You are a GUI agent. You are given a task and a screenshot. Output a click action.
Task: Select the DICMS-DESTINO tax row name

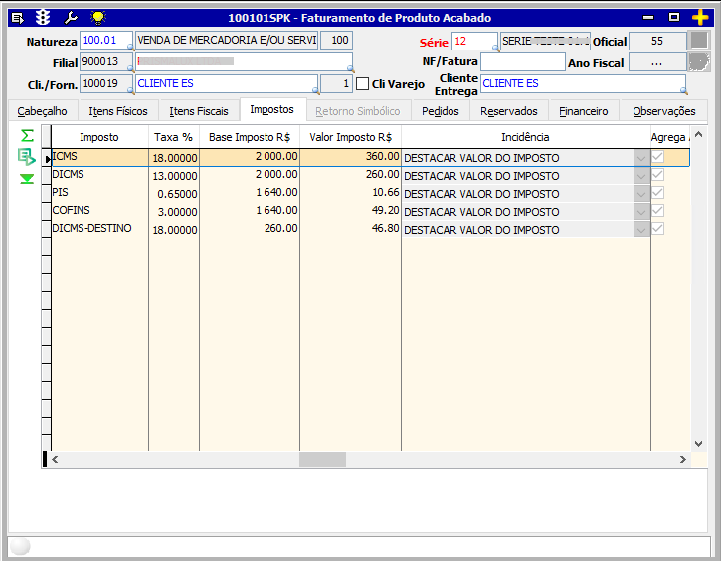coord(92,228)
